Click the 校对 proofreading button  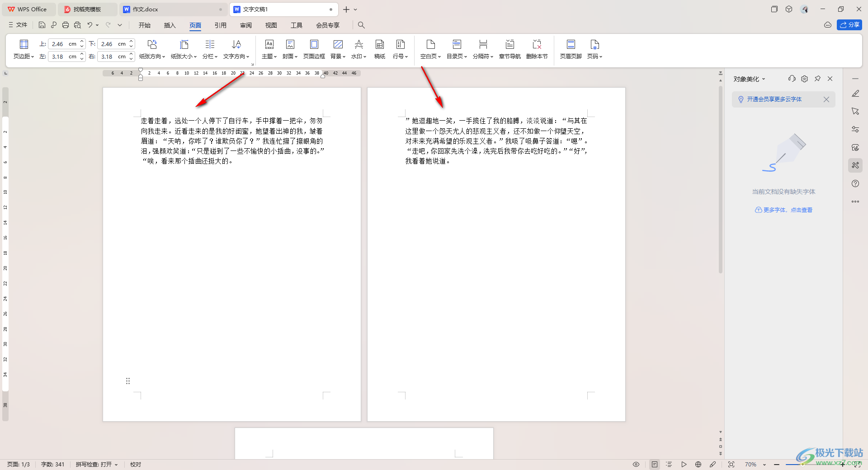click(136, 465)
